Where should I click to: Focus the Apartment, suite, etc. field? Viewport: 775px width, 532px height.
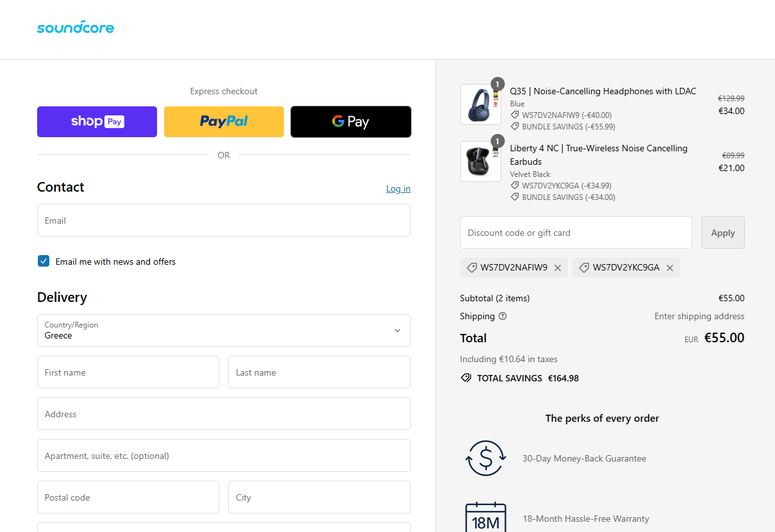click(224, 455)
